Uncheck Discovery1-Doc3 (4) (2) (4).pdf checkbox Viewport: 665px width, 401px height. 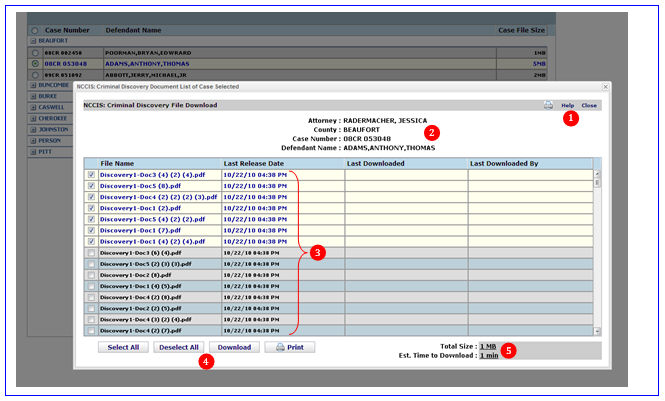[91, 175]
